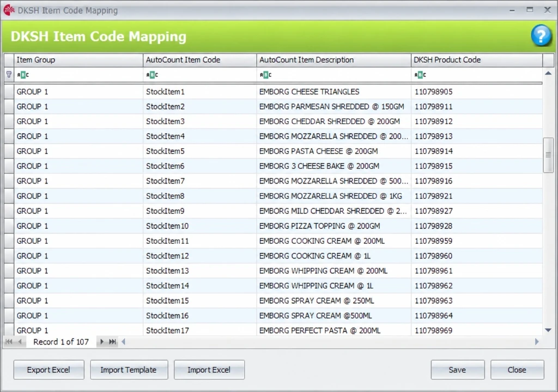Select EMBORG PIZZA TOPPING @ 200GM
Image resolution: width=558 pixels, height=392 pixels.
click(334, 226)
